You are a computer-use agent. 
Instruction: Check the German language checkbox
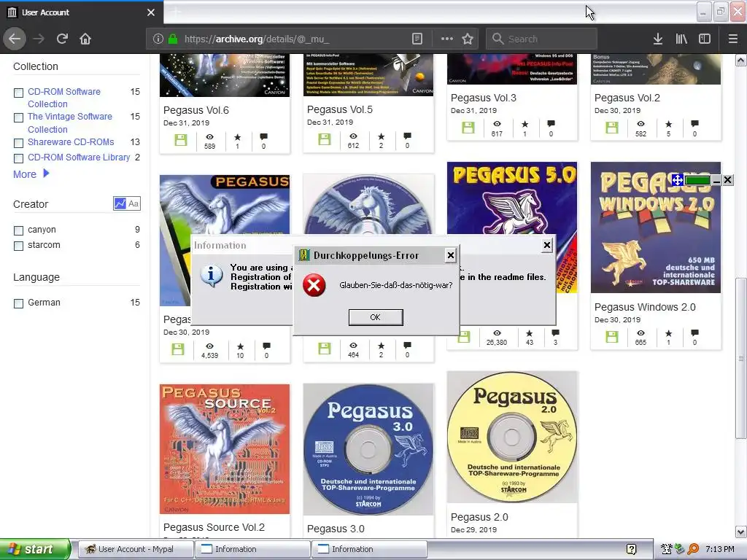(x=18, y=303)
